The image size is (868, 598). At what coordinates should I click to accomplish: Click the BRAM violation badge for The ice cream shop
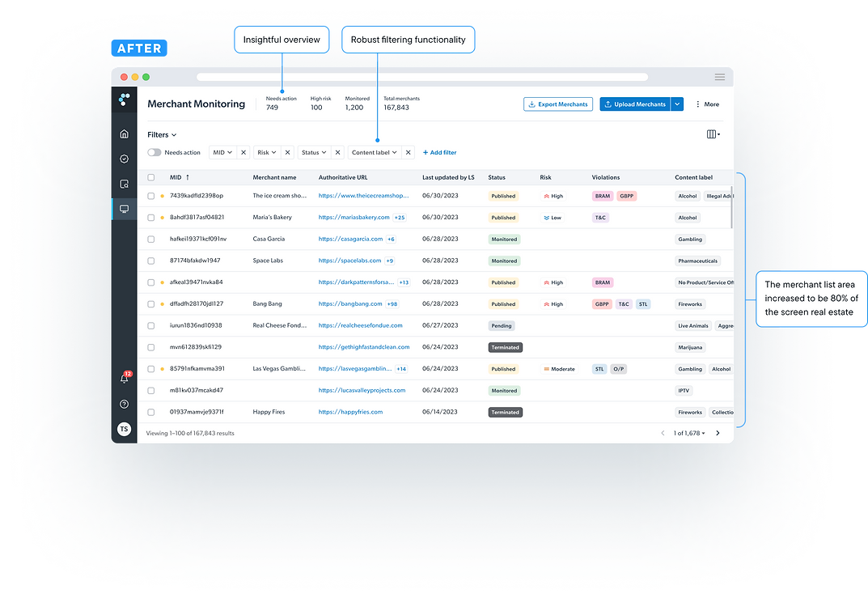point(602,196)
